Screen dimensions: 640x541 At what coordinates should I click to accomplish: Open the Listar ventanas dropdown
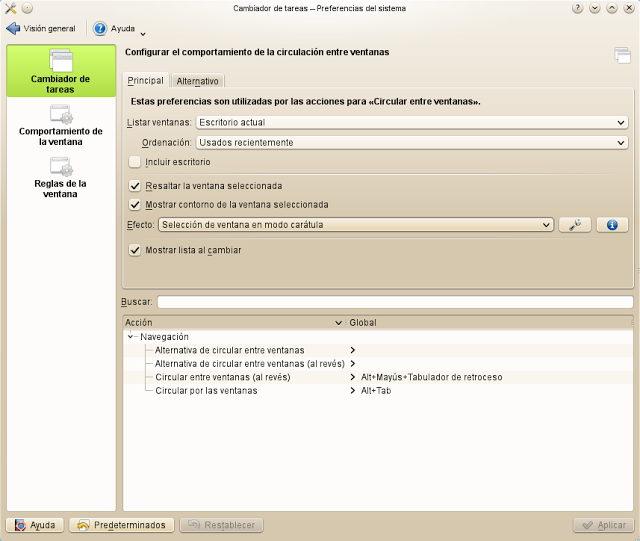point(411,123)
